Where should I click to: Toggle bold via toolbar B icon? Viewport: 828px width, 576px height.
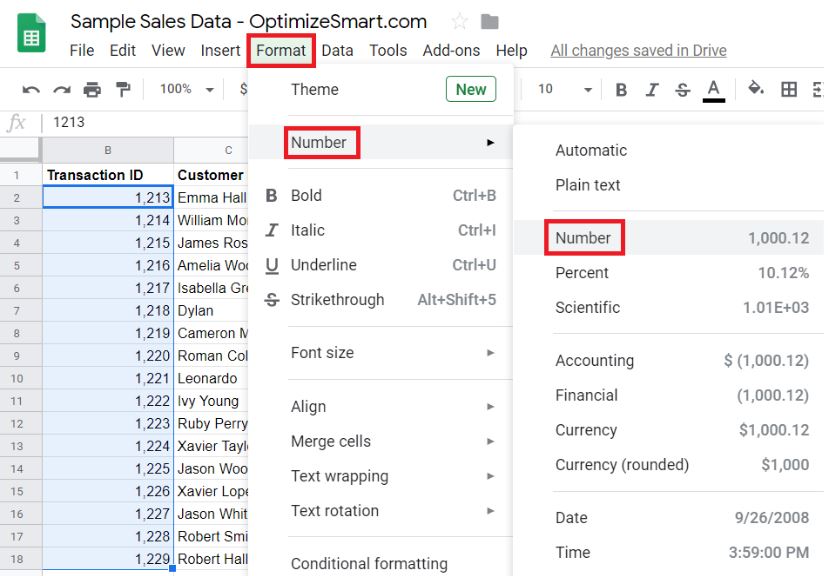622,90
